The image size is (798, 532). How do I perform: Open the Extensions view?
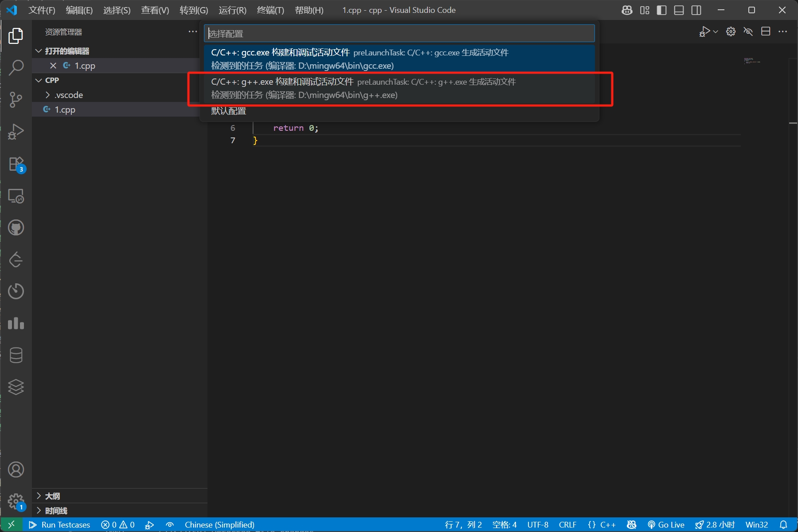pos(16,164)
